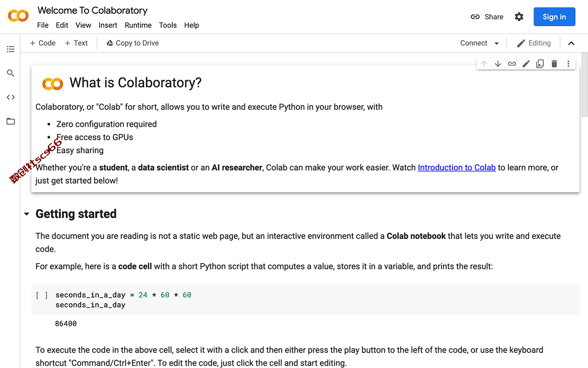Open the Runtime menu
This screenshot has width=588, height=368.
click(x=138, y=25)
